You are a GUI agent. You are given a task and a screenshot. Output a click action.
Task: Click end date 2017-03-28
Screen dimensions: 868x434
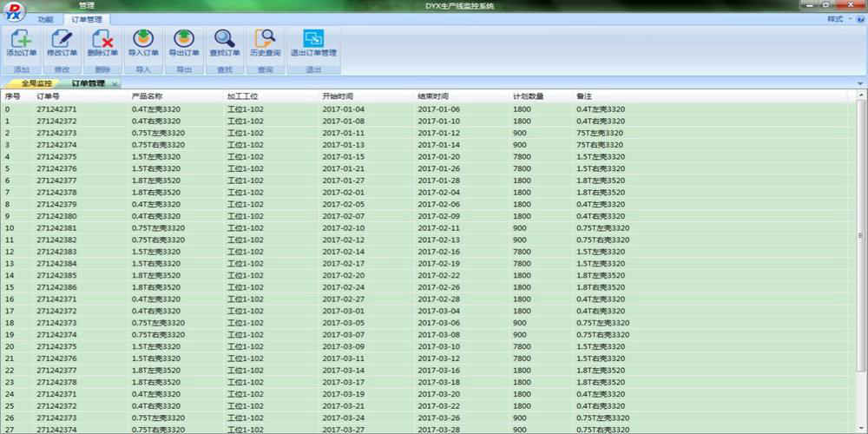(439, 430)
